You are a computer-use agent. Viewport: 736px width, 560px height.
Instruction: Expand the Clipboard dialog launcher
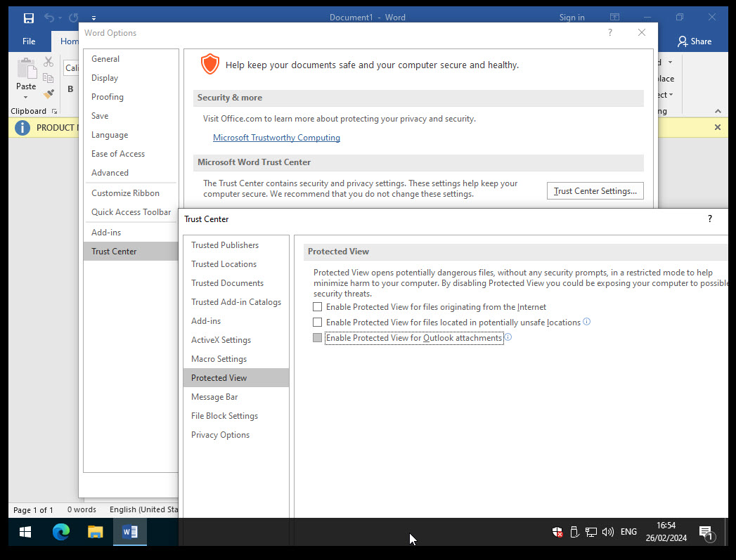(54, 111)
